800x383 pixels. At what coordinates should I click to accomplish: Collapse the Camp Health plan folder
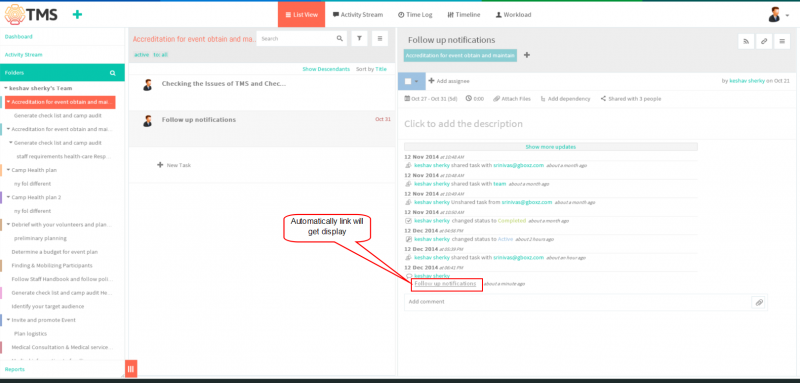[x=8, y=170]
